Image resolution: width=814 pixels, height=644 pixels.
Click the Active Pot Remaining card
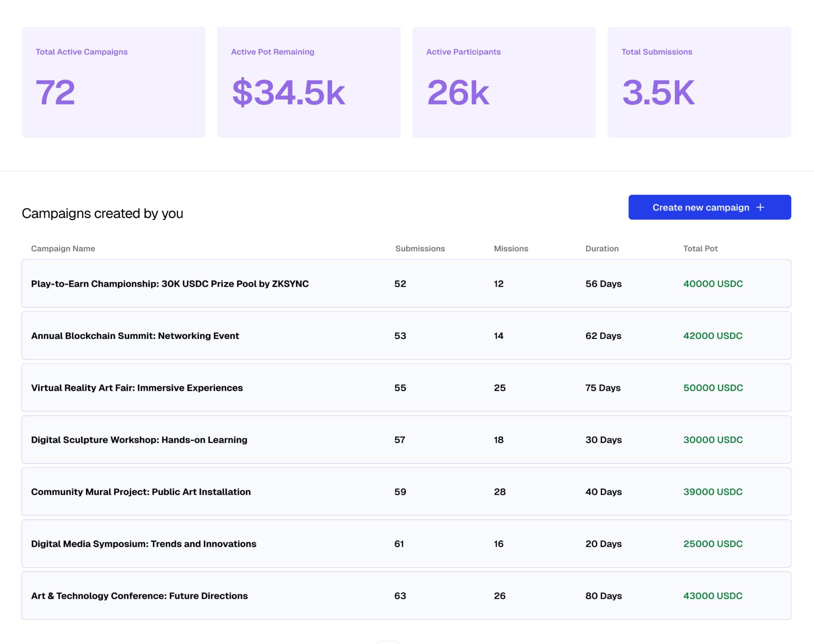[309, 82]
